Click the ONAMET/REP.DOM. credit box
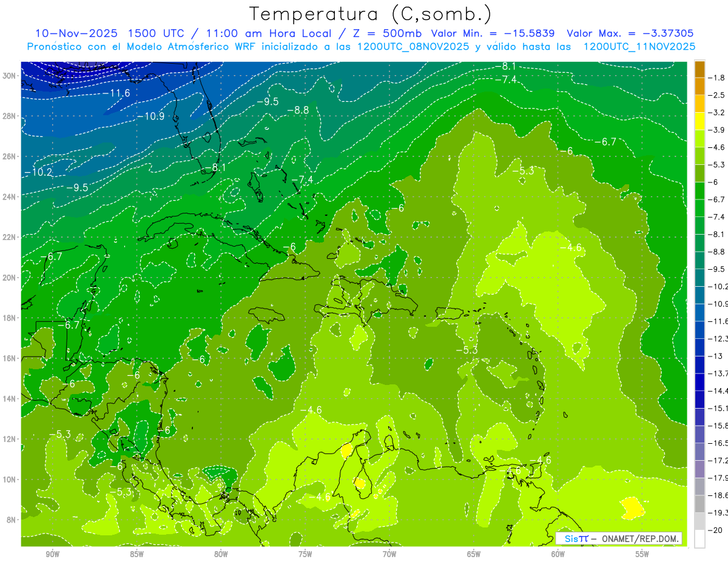This screenshot has height=562, width=728. (x=619, y=538)
